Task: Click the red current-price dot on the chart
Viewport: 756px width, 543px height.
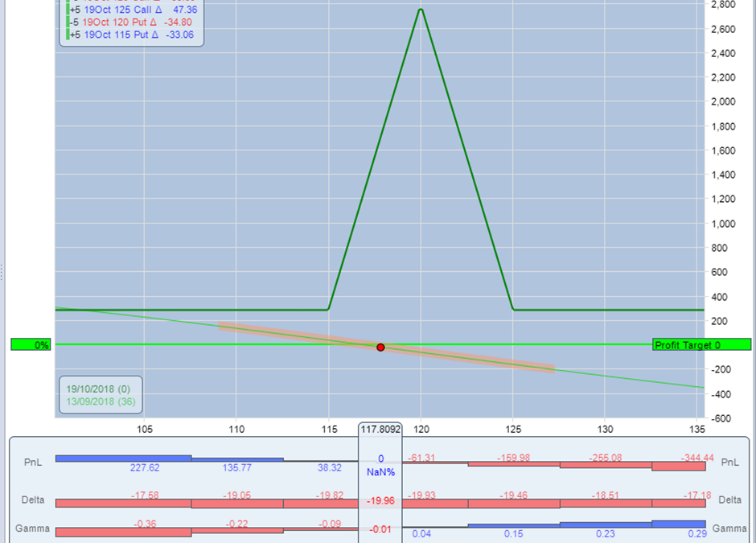Action: (x=380, y=348)
